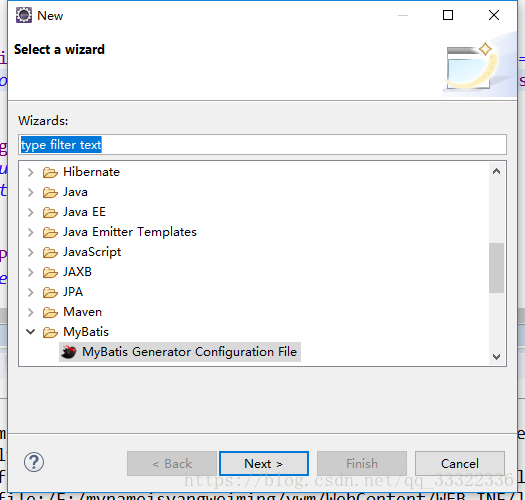Expand the JavaScript category
Image resolution: width=525 pixels, height=500 pixels.
(30, 252)
